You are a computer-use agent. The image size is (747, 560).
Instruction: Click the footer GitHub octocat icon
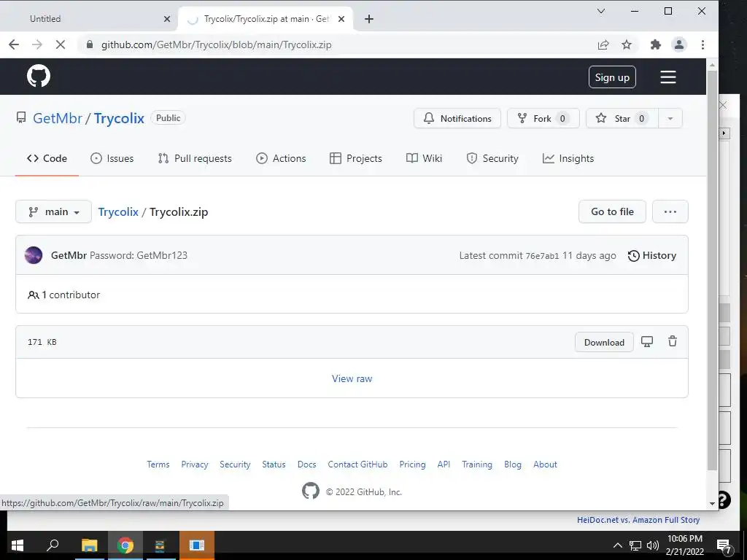[311, 491]
